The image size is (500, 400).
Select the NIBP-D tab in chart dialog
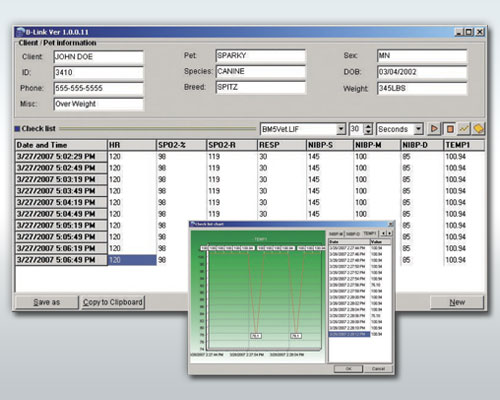[x=353, y=234]
